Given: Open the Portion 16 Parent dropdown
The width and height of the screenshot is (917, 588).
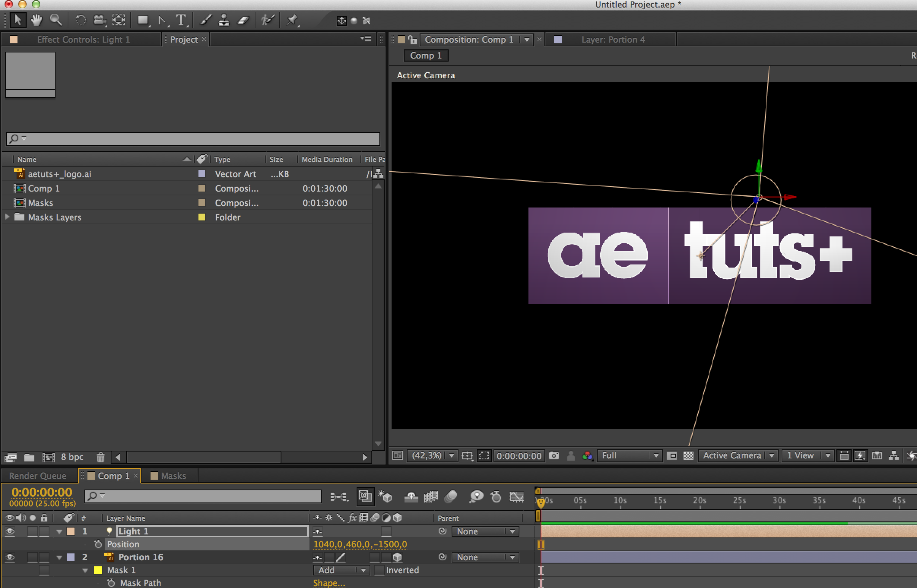Looking at the screenshot, I should 485,557.
